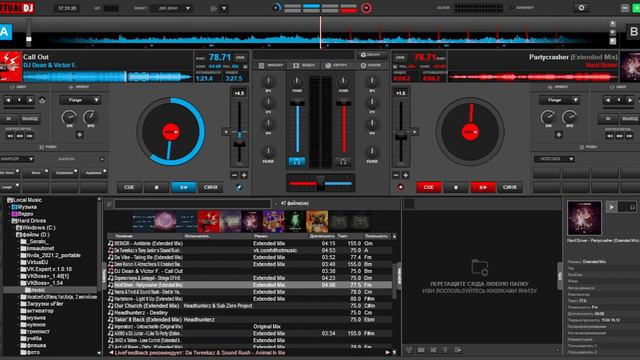Open the SAMPLER pads mode dropdown

pos(17,159)
